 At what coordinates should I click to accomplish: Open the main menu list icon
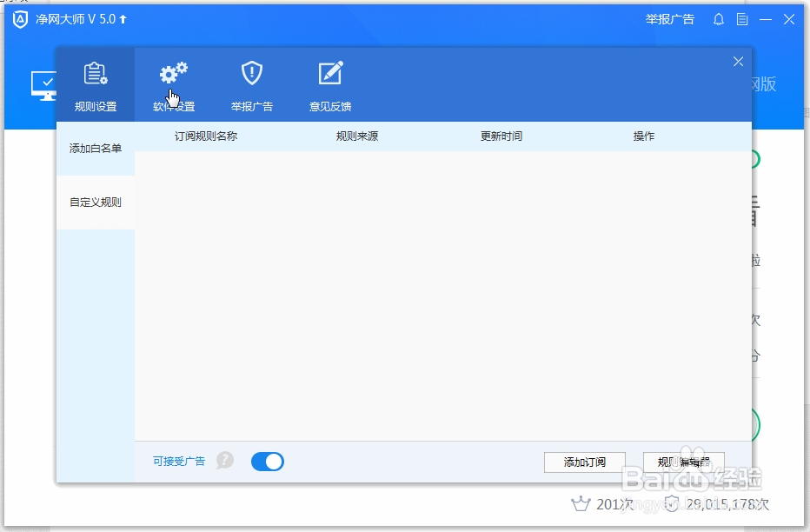742,20
